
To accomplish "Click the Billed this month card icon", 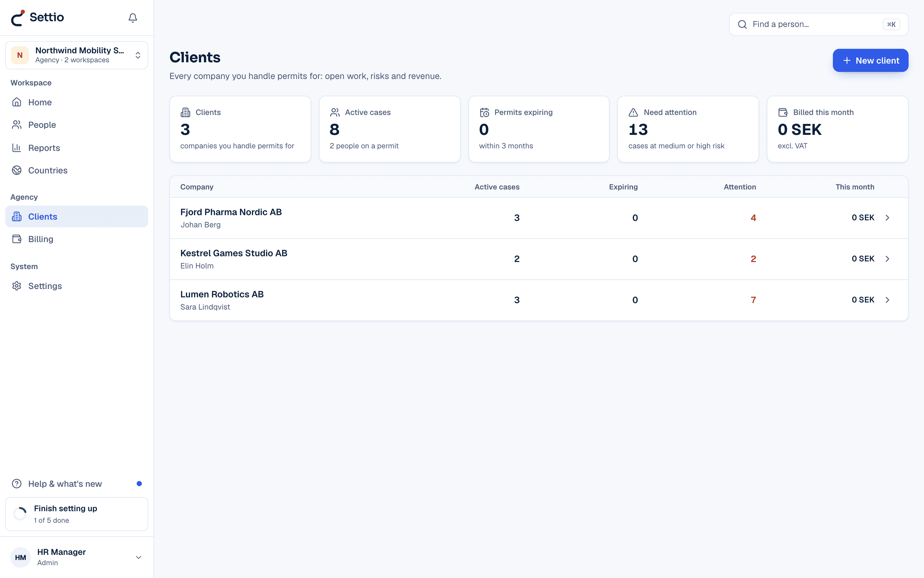I will pyautogui.click(x=783, y=112).
